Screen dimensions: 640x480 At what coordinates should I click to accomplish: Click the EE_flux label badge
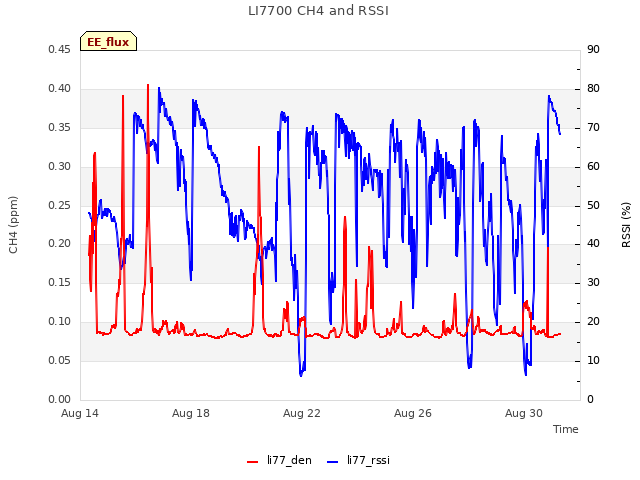coord(108,41)
